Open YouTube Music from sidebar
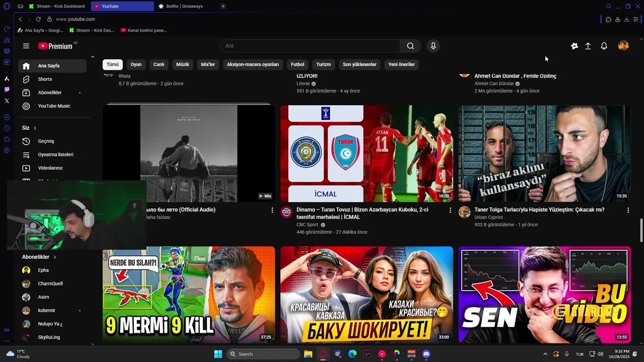Screen dimensions: 644x362 coord(52,106)
